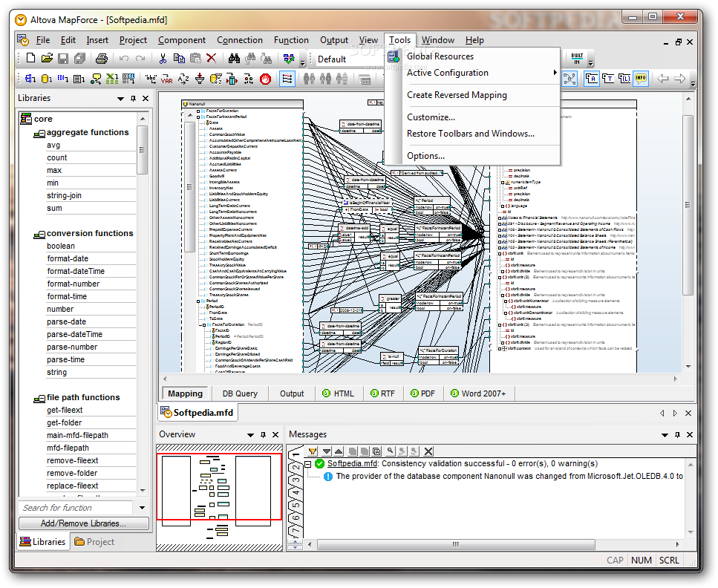Expand Active Configuration submenu arrow
The width and height of the screenshot is (718, 588).
[x=555, y=72]
